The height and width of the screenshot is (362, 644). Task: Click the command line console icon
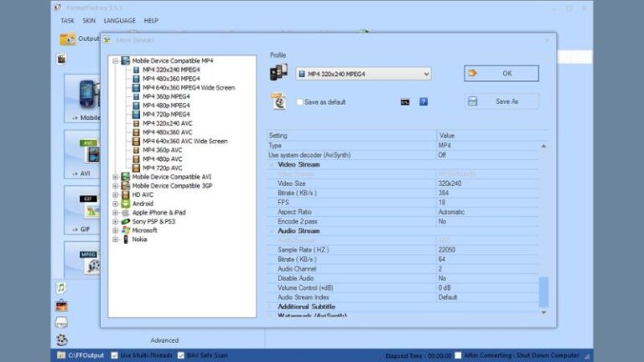coord(404,101)
